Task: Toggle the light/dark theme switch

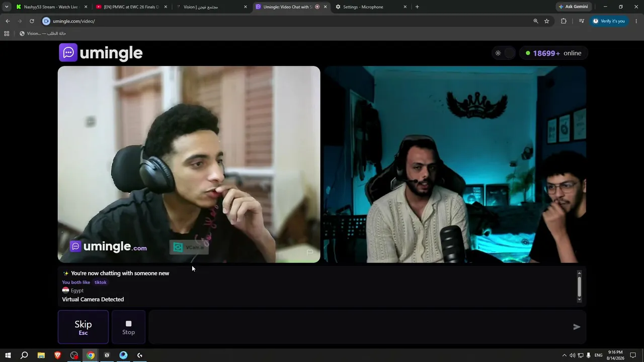Action: coord(504,53)
